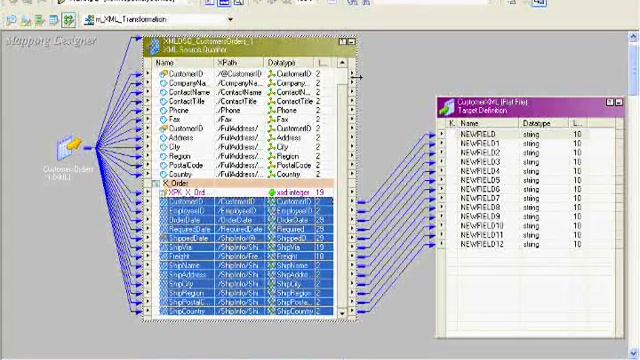
Task: Select the X_Order group name
Action: pos(176,183)
